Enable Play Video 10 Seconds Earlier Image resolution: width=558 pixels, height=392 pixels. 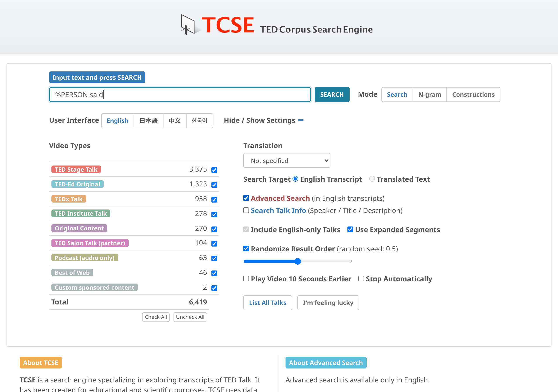tap(246, 279)
